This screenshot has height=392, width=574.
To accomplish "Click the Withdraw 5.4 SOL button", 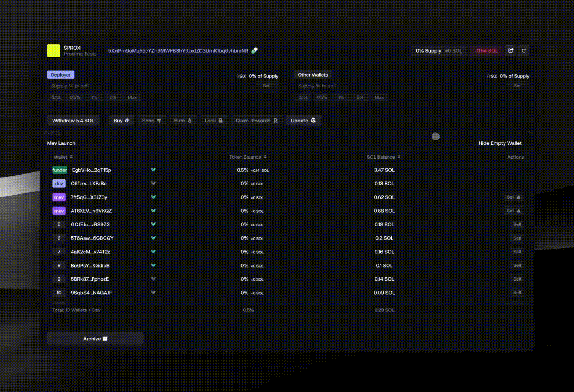I will (x=73, y=121).
